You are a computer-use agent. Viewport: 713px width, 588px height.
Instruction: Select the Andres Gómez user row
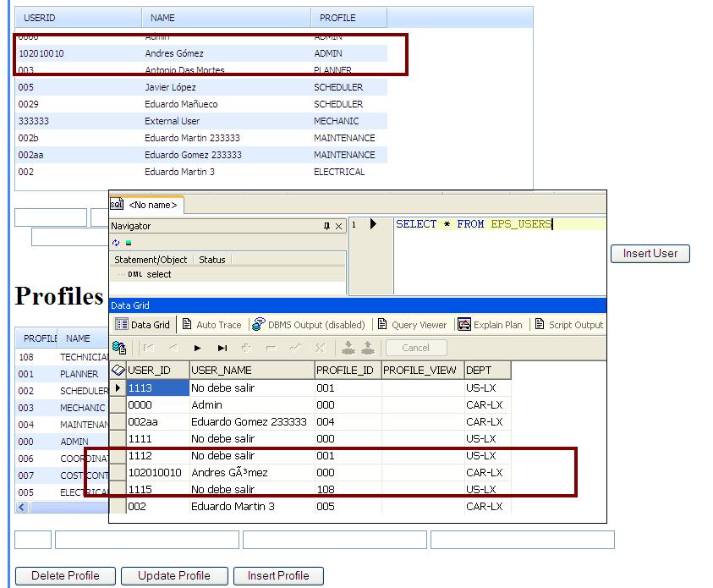pyautogui.click(x=201, y=53)
